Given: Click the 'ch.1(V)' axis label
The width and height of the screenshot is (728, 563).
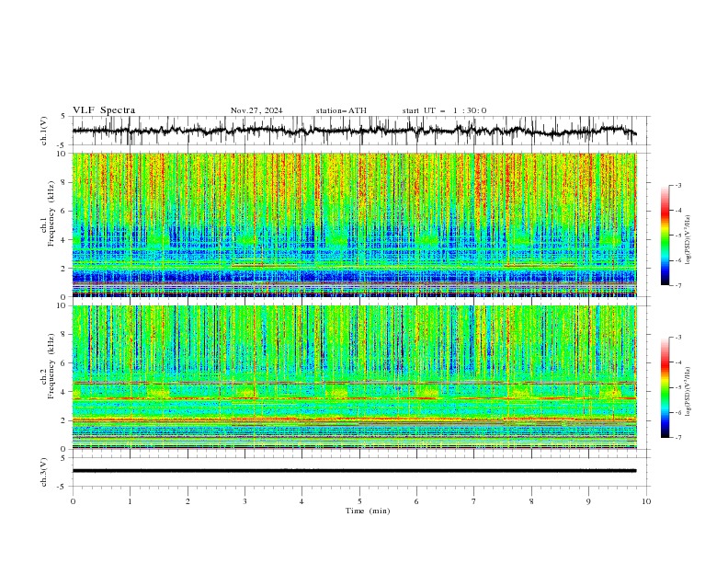Looking at the screenshot, I should pos(44,131).
